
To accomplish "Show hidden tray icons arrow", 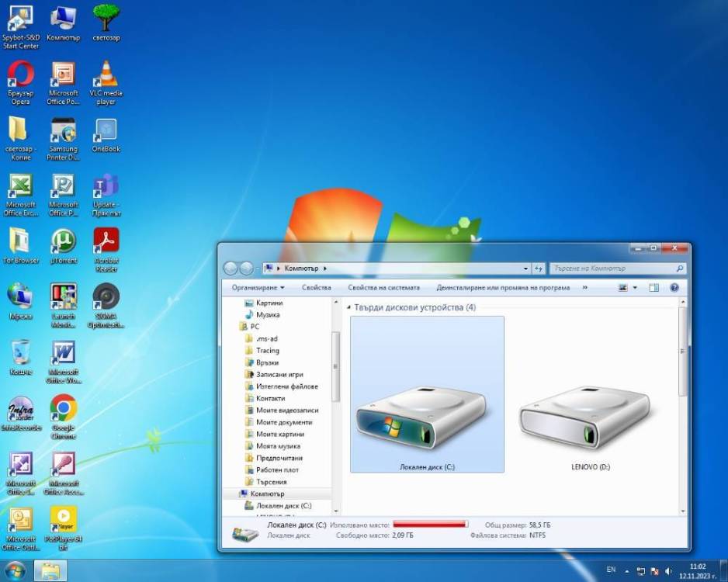I will point(627,571).
